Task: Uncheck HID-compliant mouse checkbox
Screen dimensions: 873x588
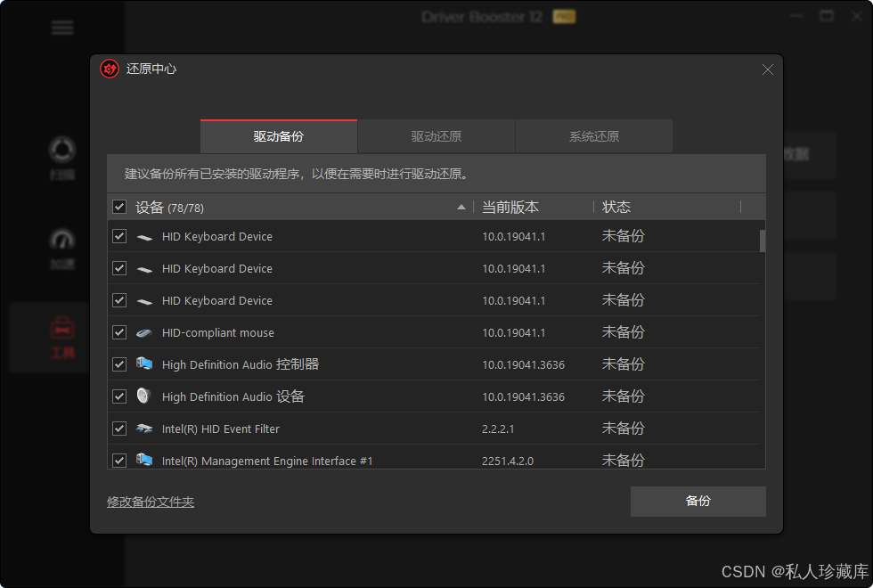Action: (x=119, y=332)
